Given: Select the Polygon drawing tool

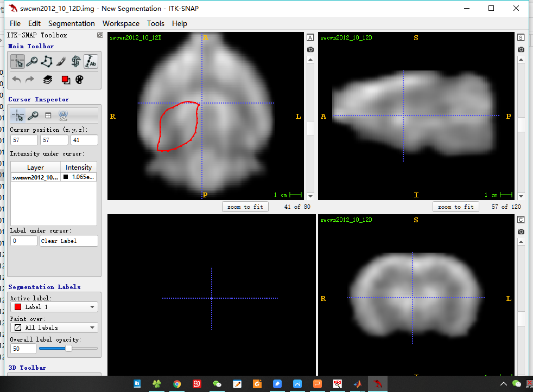Looking at the screenshot, I should pyautogui.click(x=47, y=62).
